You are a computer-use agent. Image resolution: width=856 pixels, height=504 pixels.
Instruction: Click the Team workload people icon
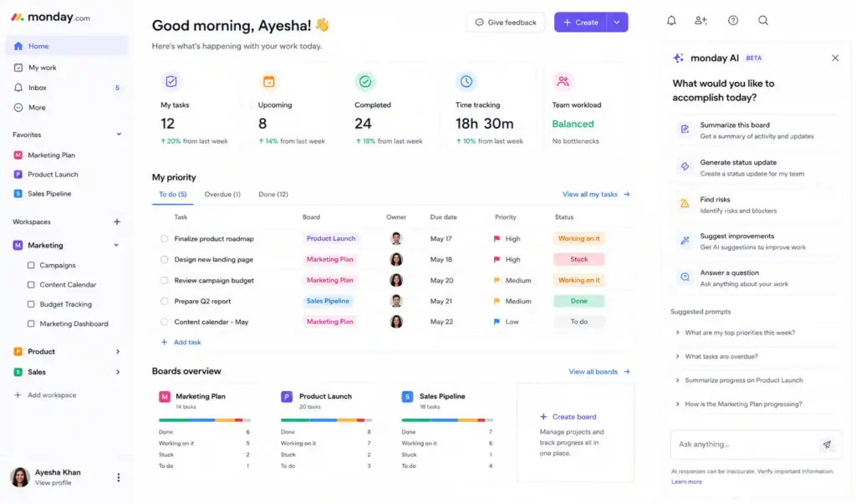563,81
